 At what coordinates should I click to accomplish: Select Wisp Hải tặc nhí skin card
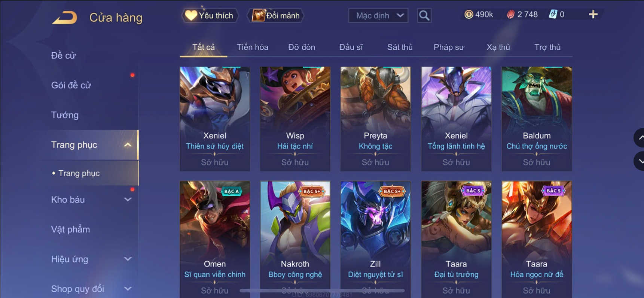pyautogui.click(x=295, y=119)
